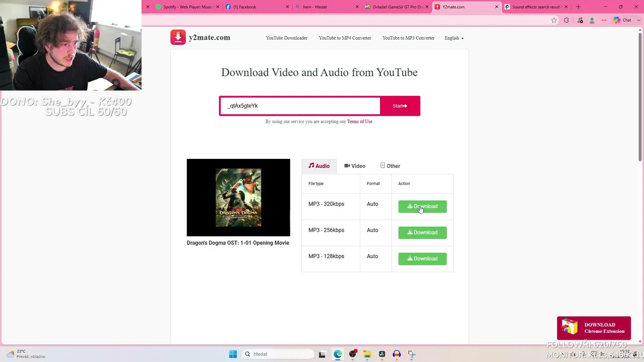Open Task View on the taskbar
This screenshot has width=644, height=362.
[x=323, y=354]
